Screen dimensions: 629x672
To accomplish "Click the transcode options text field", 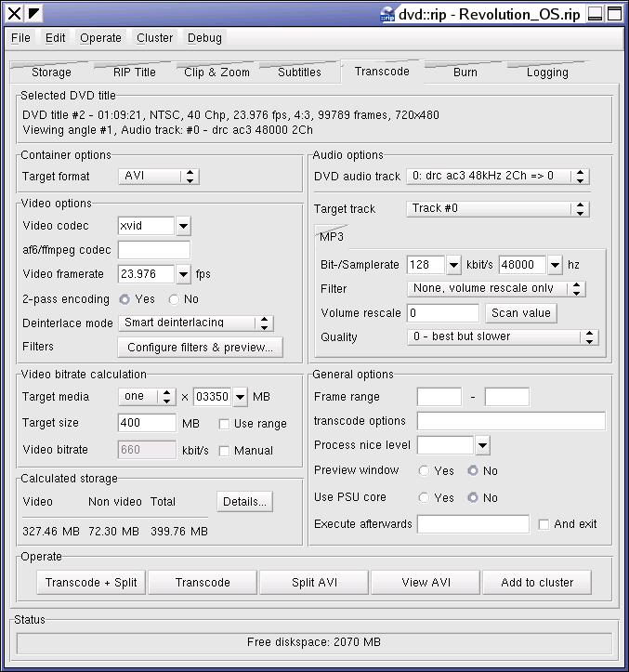I will (512, 421).
